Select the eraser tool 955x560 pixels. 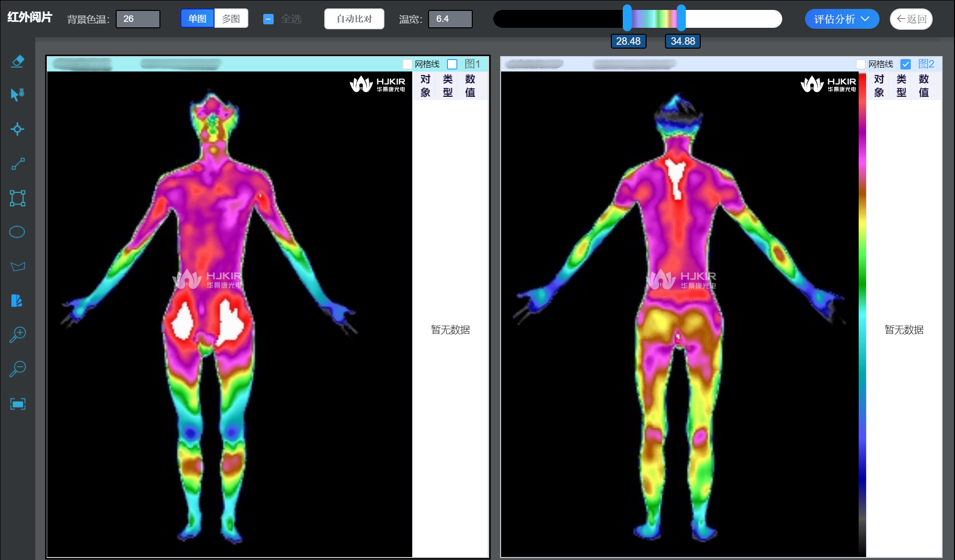[x=17, y=62]
